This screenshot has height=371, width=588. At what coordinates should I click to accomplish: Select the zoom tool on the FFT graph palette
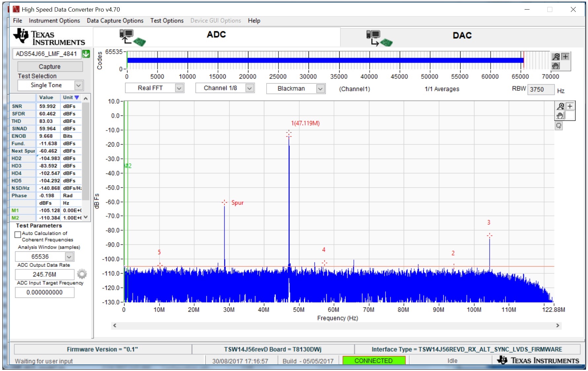click(x=561, y=106)
